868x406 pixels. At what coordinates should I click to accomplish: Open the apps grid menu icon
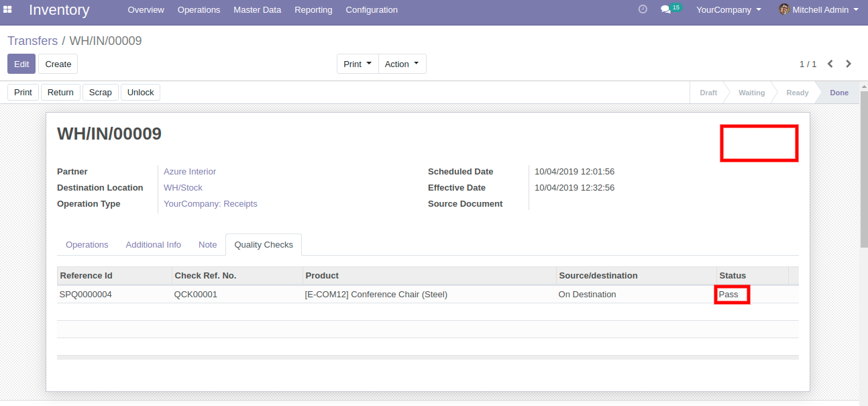[x=8, y=9]
